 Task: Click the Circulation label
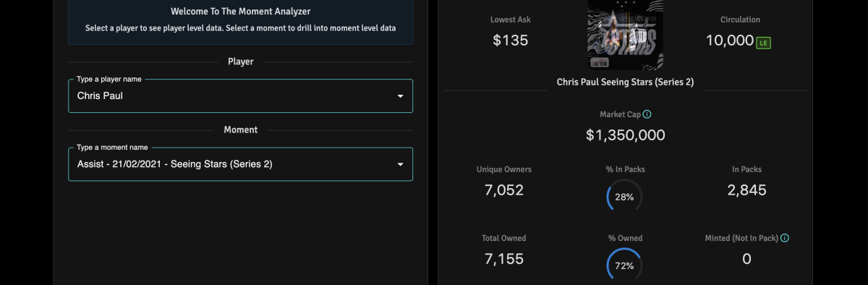tap(740, 20)
